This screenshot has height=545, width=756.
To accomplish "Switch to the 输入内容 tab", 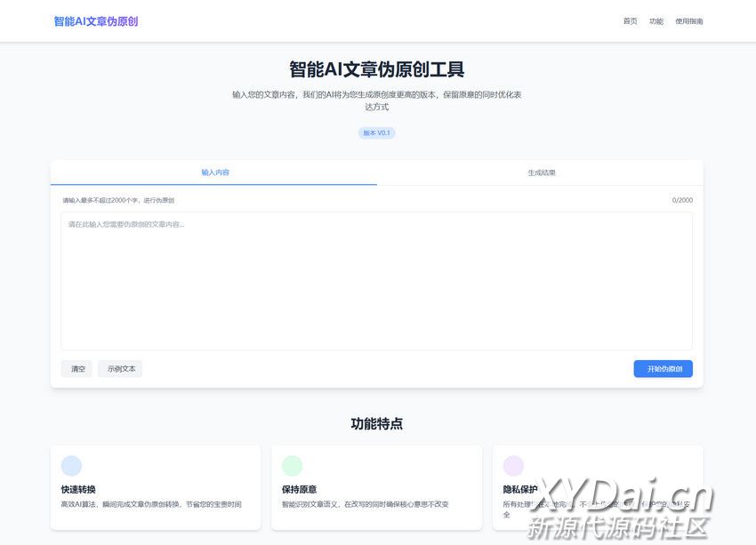I will 214,172.
